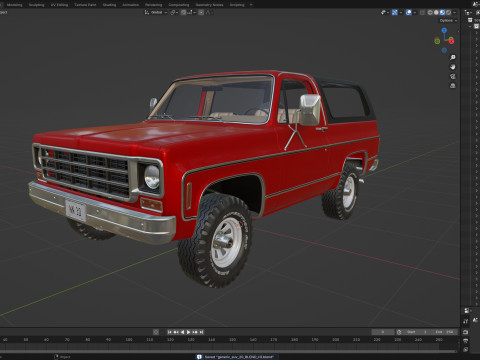
Task: Click the blue Z axis on the gizmo
Action: 444,30
